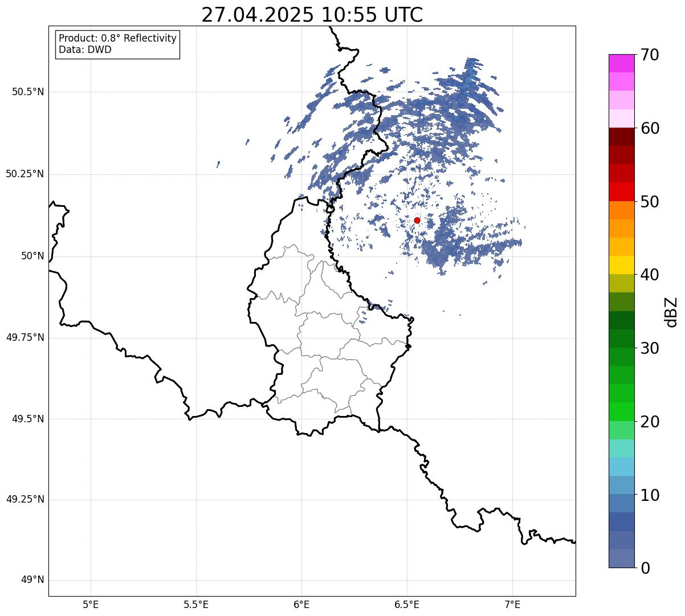Click the magenta top colorbar segment
685x616 pixels.
(621, 63)
